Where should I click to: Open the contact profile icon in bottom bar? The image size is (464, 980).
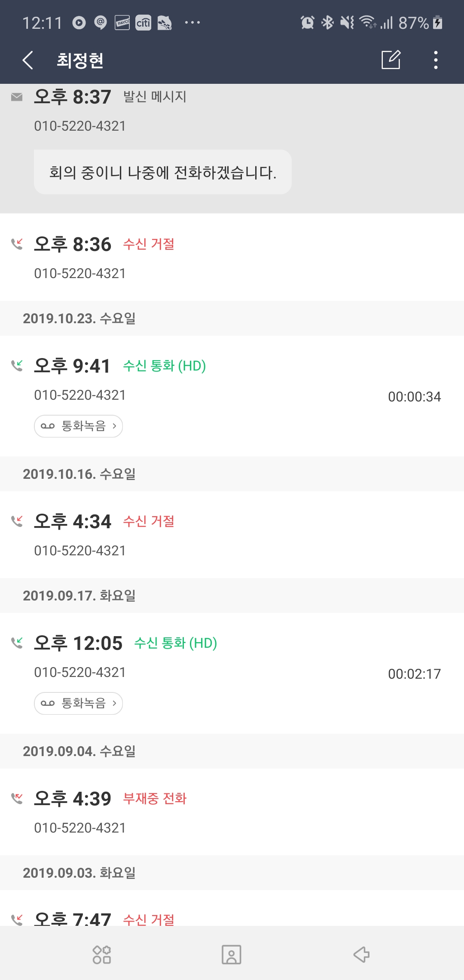[x=232, y=955]
